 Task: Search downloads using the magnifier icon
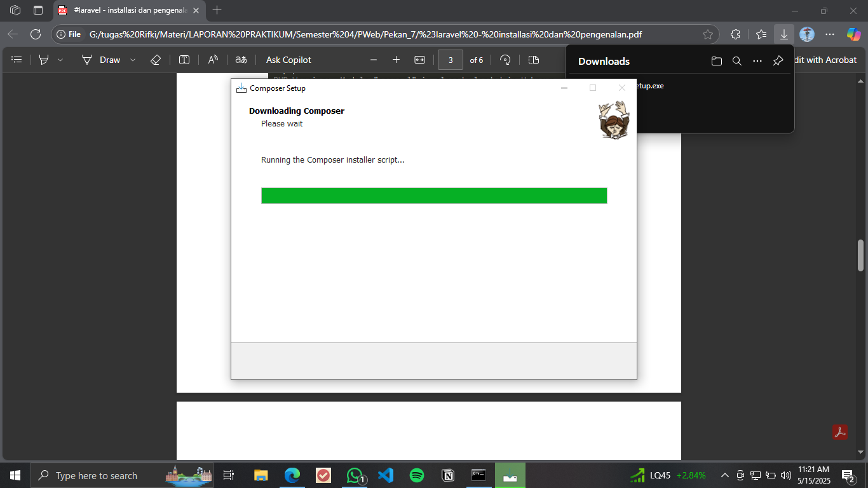coord(736,61)
